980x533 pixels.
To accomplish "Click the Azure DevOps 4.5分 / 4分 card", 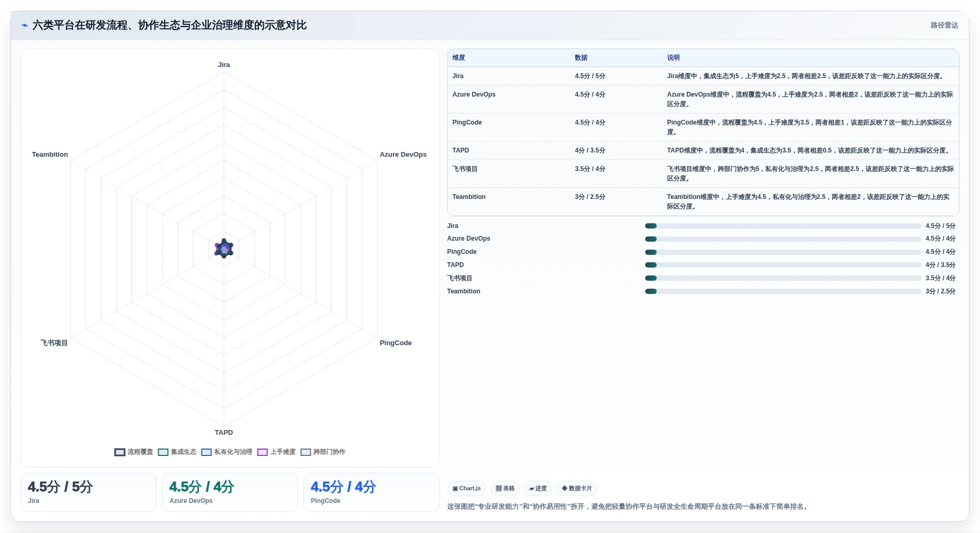I will tap(230, 492).
